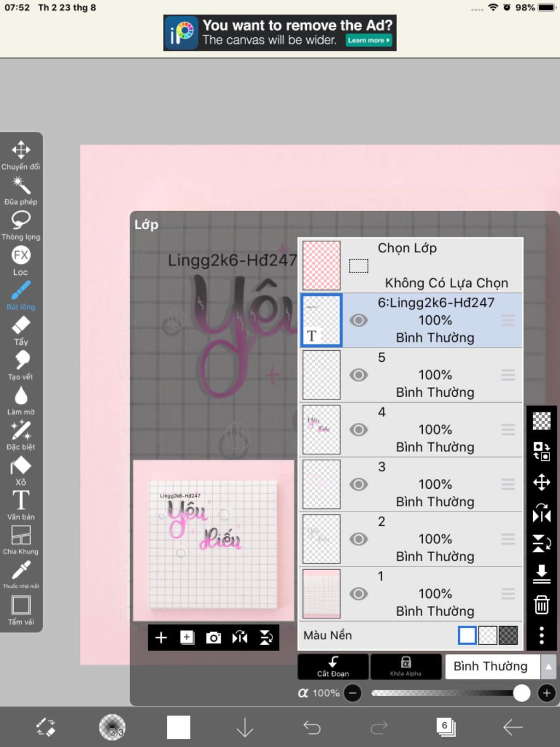560x747 pixels.
Task: Toggle visibility of layer 2
Action: (359, 539)
